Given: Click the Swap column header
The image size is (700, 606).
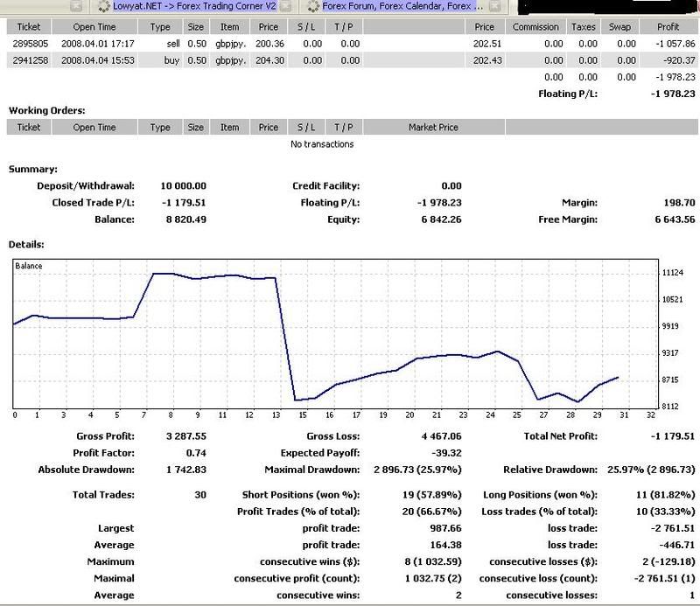Looking at the screenshot, I should (619, 27).
